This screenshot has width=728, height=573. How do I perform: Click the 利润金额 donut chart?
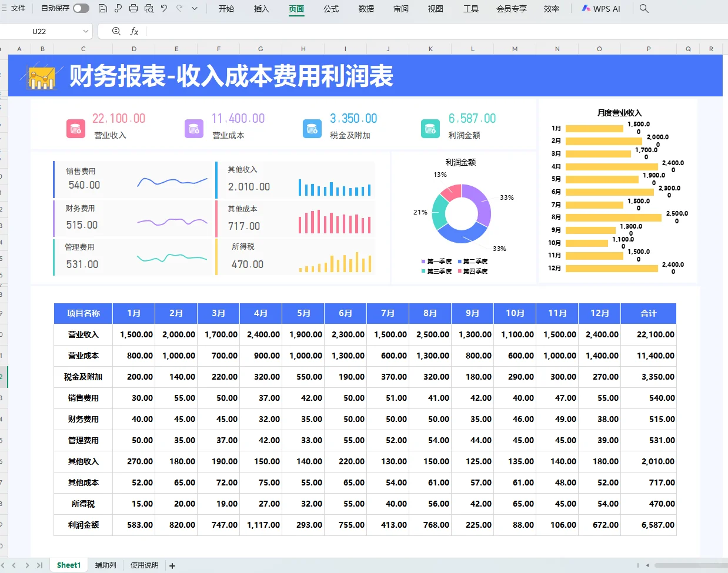point(462,214)
